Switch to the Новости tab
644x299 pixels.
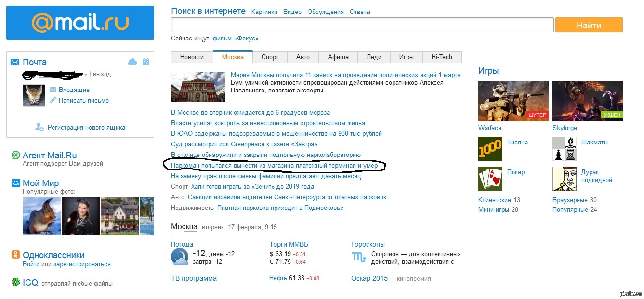point(192,57)
